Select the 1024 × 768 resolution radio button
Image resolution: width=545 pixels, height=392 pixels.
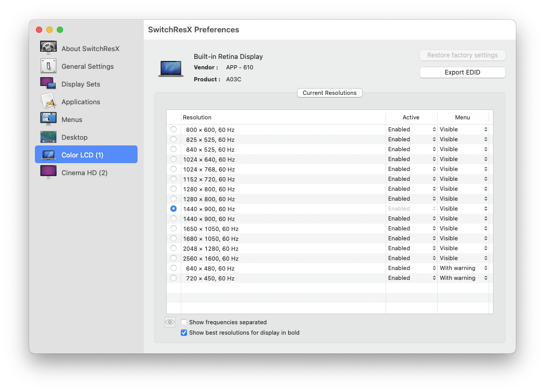(x=174, y=169)
